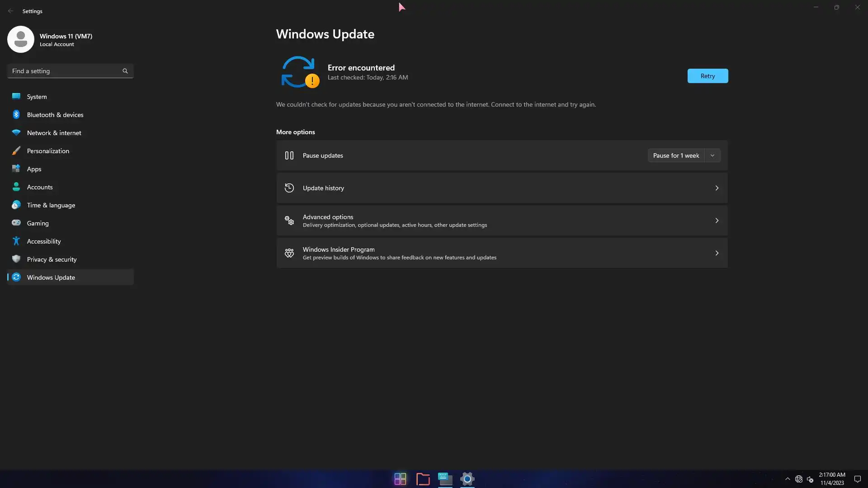Image resolution: width=868 pixels, height=488 pixels.
Task: Open Privacy & security shield icon
Action: pos(16,259)
